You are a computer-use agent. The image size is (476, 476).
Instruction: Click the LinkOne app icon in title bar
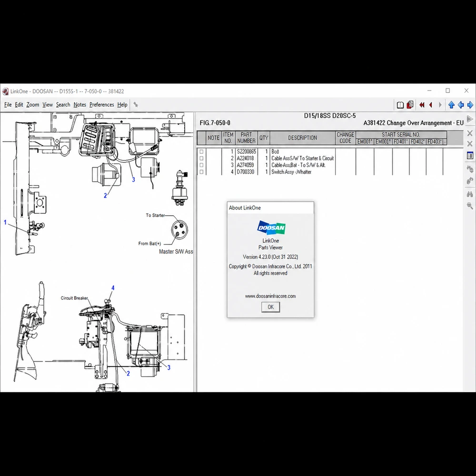click(5, 91)
